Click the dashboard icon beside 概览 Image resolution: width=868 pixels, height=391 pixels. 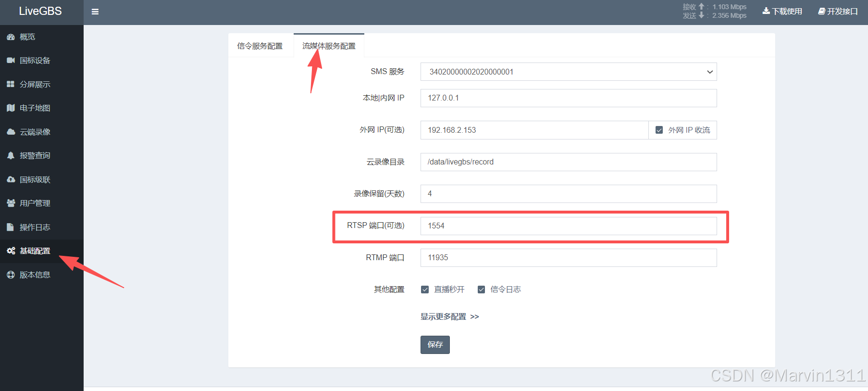[11, 37]
